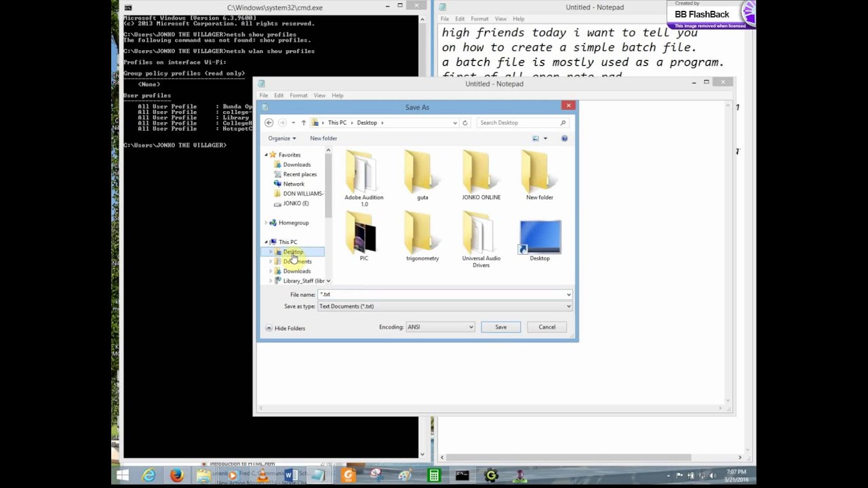
Task: Open the view options dropdown arrow
Action: [545, 138]
